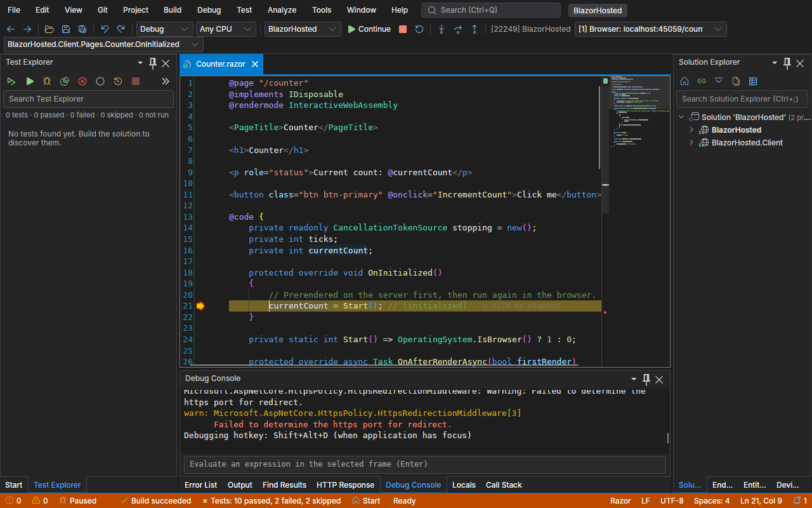
Task: Toggle pin on Test Explorer panel
Action: 153,63
